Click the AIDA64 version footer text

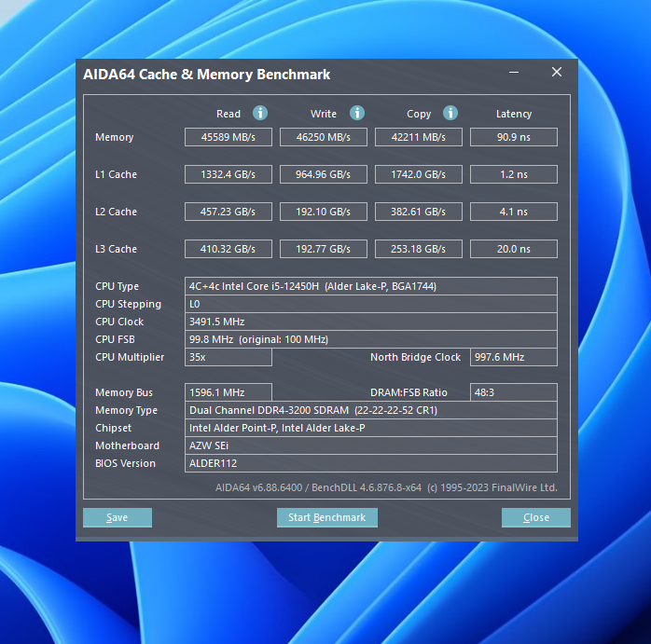pos(386,487)
